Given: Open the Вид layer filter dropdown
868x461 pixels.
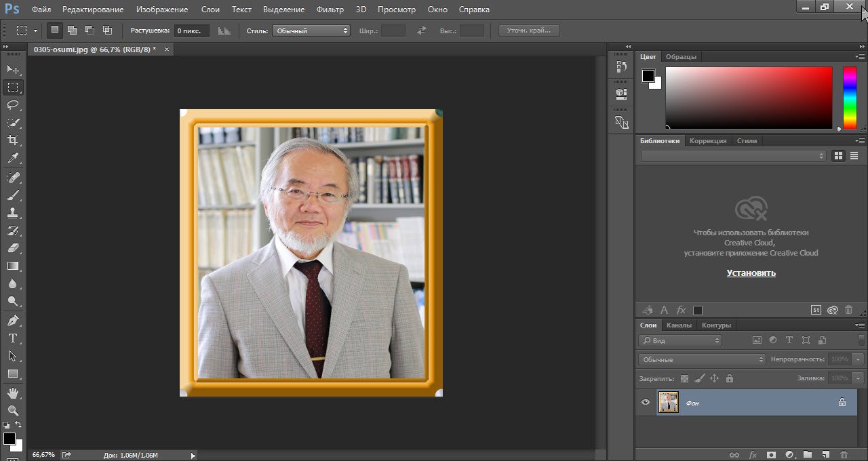Looking at the screenshot, I should click(680, 340).
